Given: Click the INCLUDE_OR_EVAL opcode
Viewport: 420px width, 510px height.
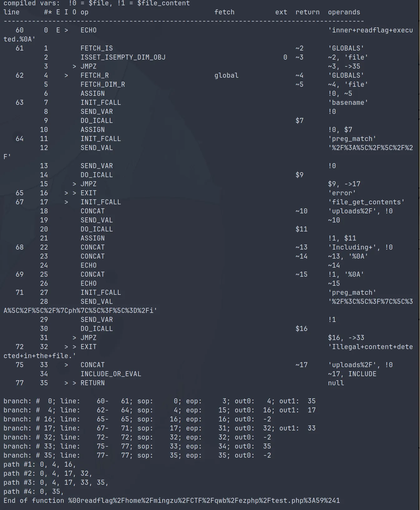Looking at the screenshot, I should pos(111,374).
